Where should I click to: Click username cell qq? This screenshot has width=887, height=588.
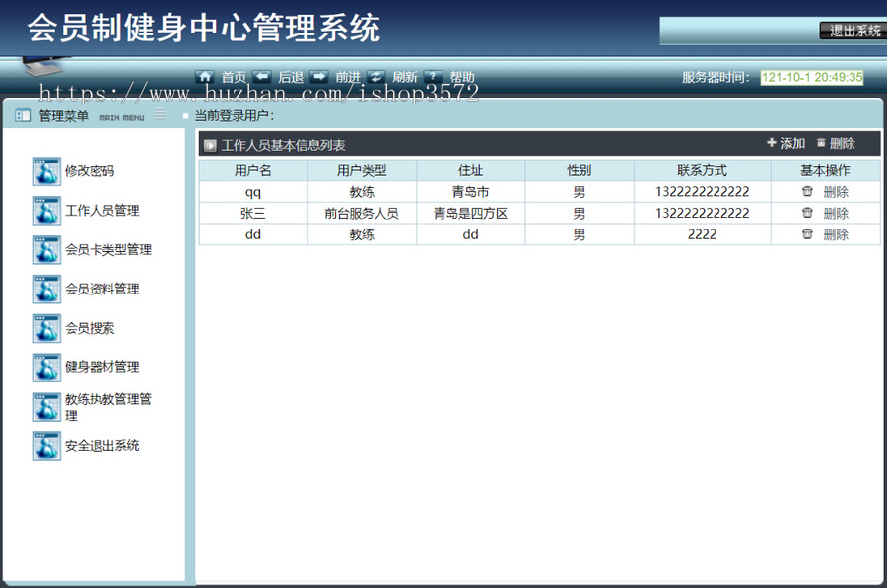(253, 192)
